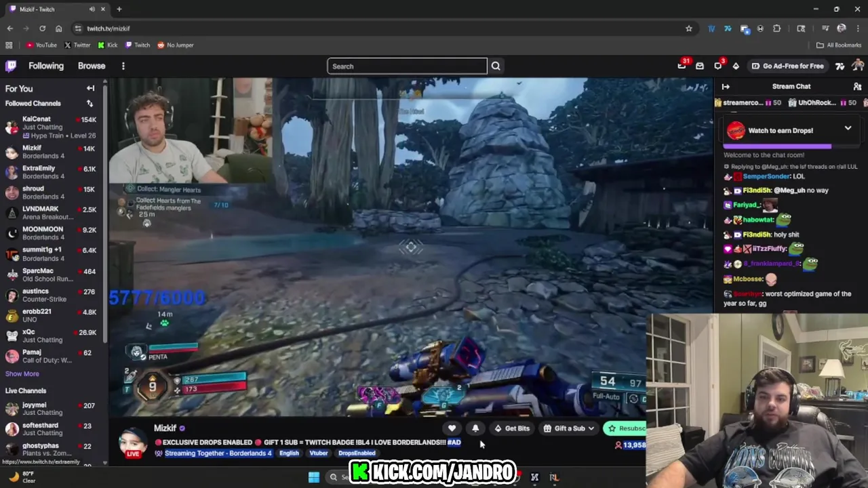Open the Twitch profile avatar menu
868x488 pixels.
858,66
